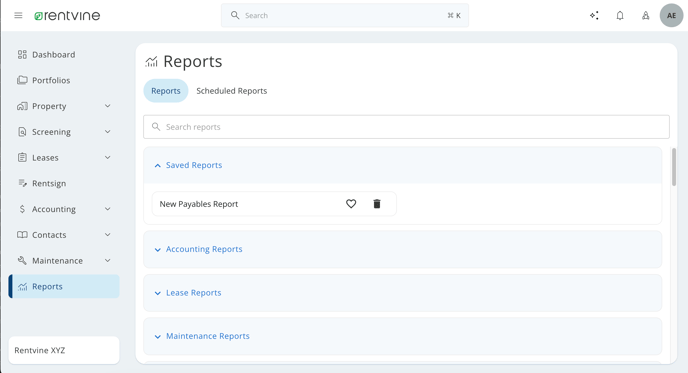The image size is (688, 373).
Task: Open Rentsign in the sidebar
Action: coord(64,183)
